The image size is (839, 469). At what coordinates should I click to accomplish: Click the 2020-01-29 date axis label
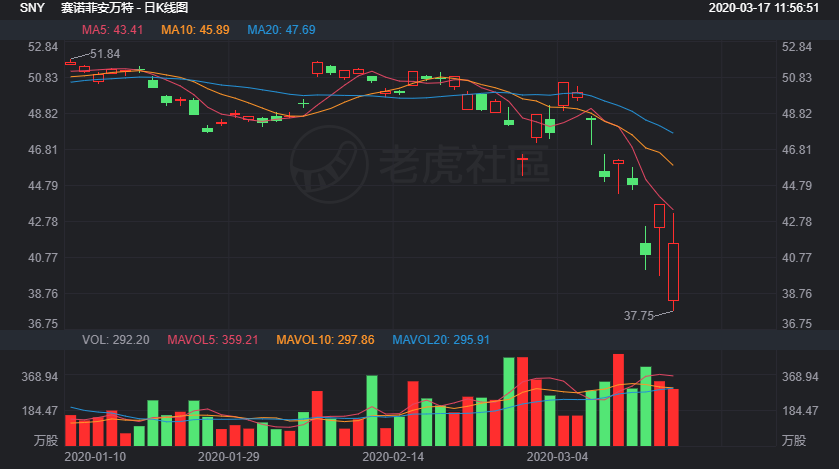228,457
